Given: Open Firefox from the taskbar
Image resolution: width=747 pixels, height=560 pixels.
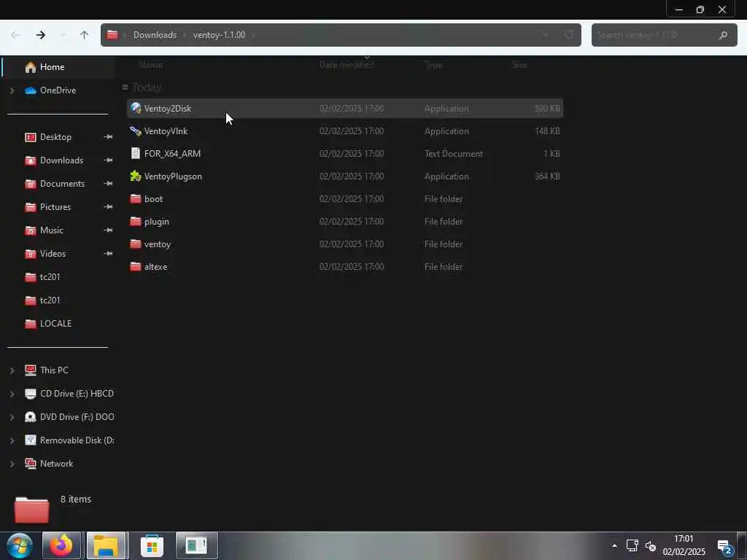Looking at the screenshot, I should pos(61,545).
